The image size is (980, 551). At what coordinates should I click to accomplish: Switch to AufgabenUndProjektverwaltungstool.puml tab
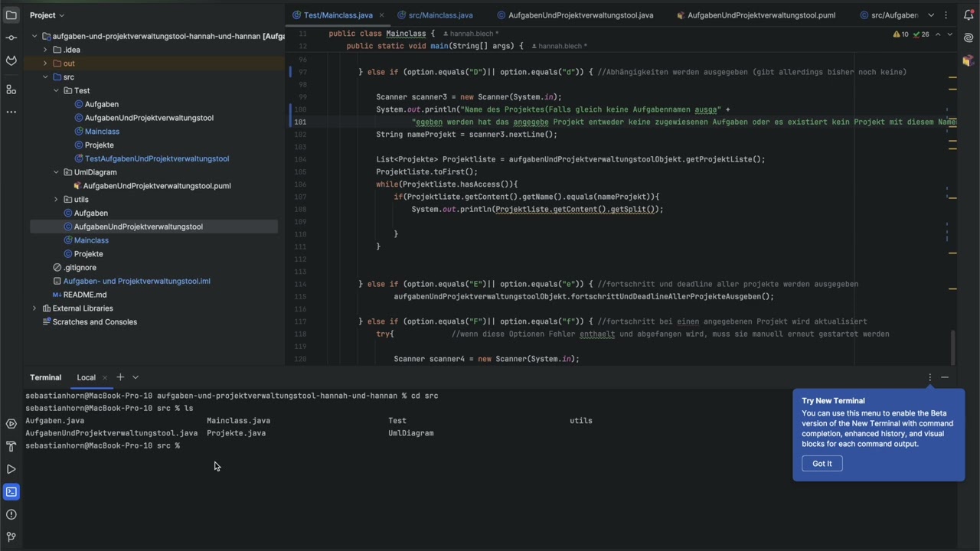(755, 15)
